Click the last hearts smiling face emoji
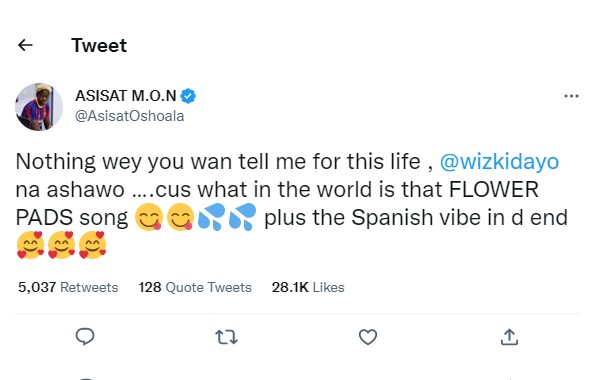 (x=92, y=245)
